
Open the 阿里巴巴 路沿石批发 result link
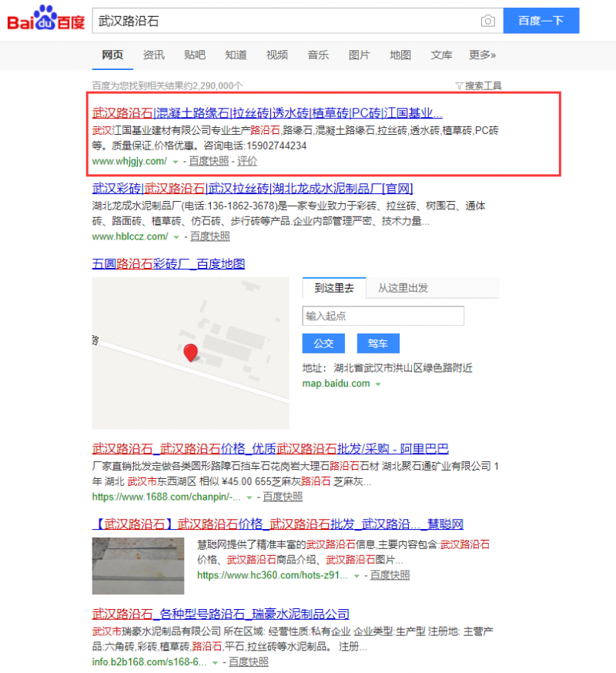(x=269, y=449)
